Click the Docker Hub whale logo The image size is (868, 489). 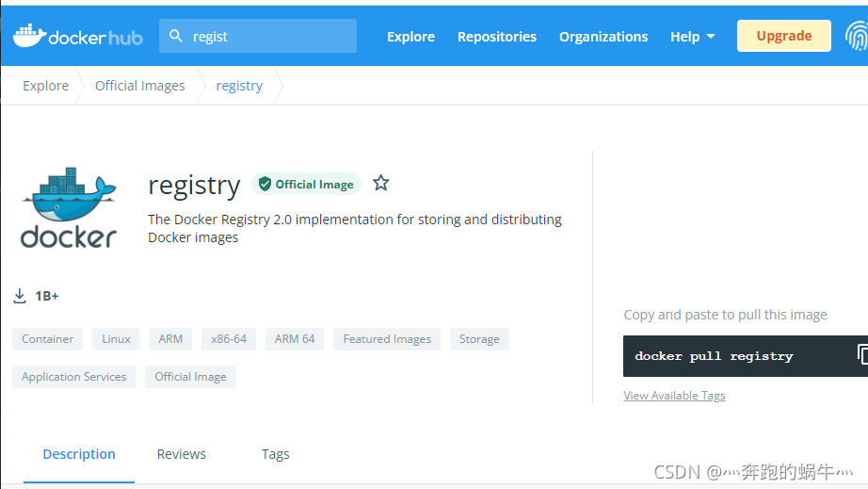(x=77, y=37)
